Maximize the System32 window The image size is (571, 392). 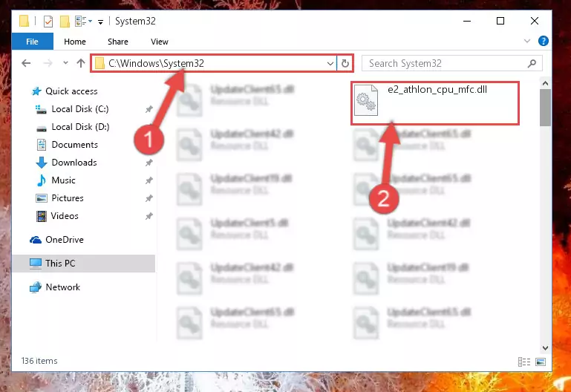[x=500, y=21]
